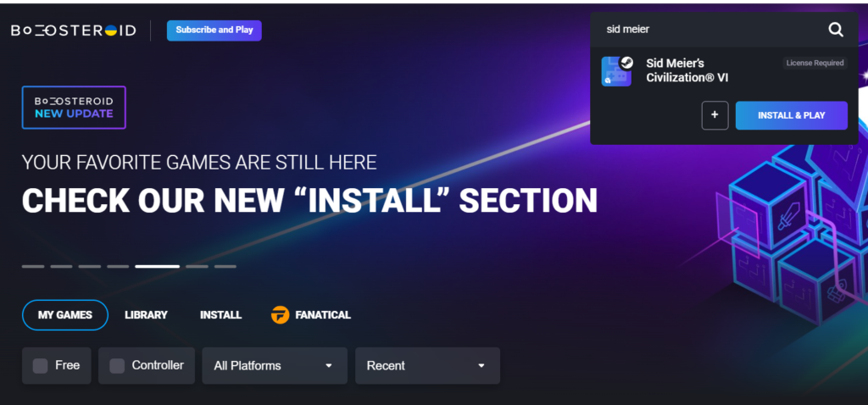Viewport: 868px width, 405px height.
Task: Expand the All Platforms dropdown
Action: (275, 366)
